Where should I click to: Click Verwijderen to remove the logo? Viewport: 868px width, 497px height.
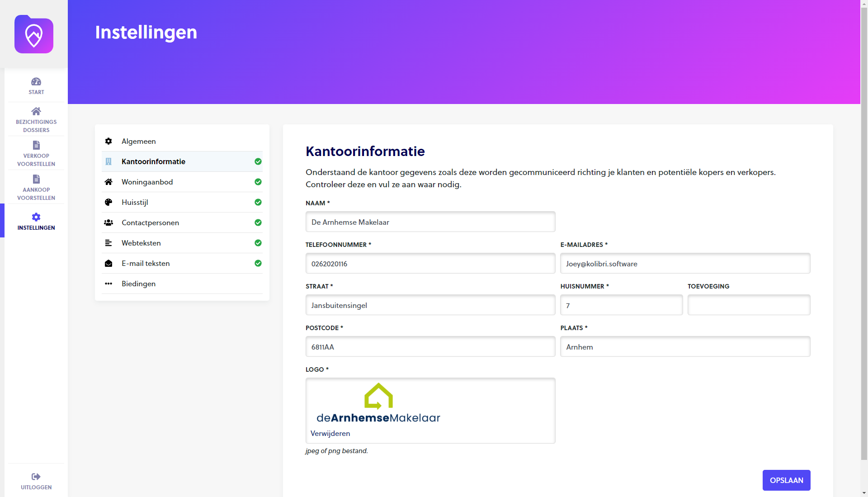[x=330, y=433]
